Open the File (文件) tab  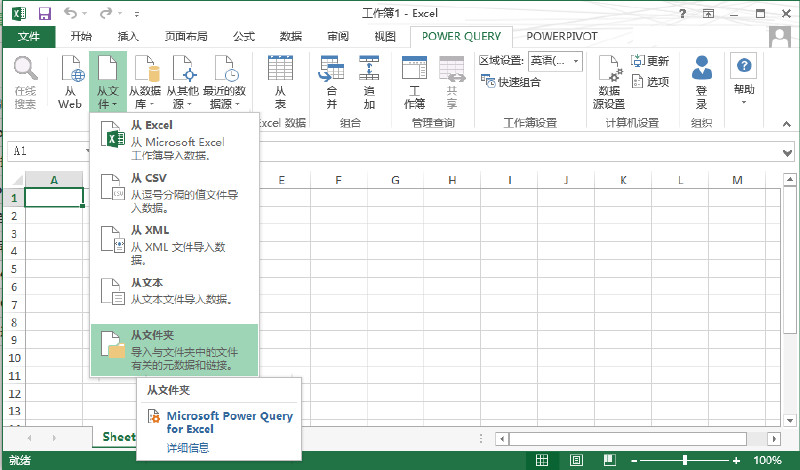pos(29,36)
